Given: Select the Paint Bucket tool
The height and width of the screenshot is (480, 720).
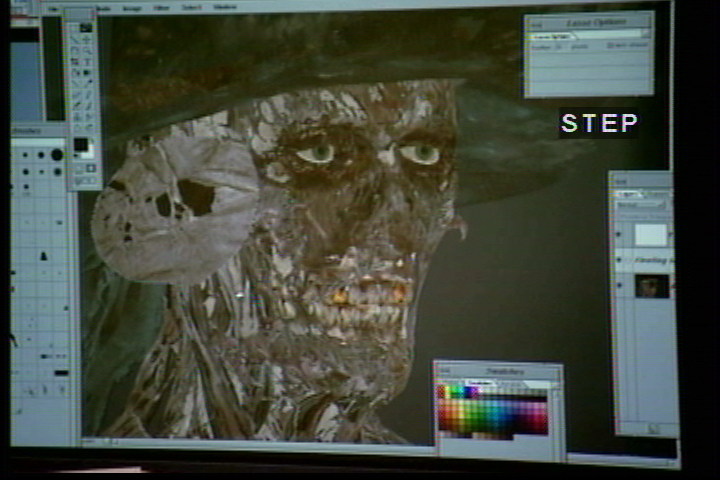Looking at the screenshot, I should click(74, 73).
